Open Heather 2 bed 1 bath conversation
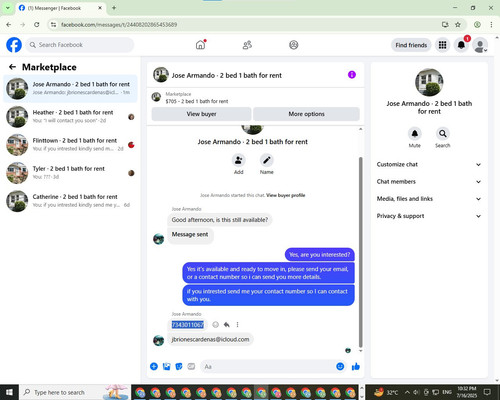500x400 pixels. point(70,116)
